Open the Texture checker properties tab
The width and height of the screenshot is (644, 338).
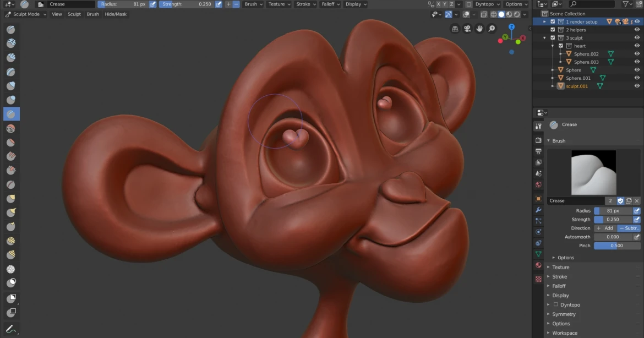[538, 279]
